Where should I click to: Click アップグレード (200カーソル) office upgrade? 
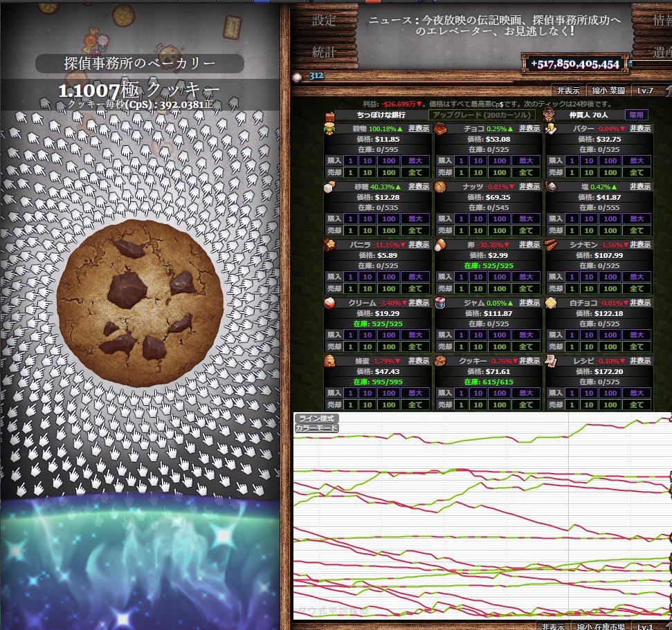point(482,115)
